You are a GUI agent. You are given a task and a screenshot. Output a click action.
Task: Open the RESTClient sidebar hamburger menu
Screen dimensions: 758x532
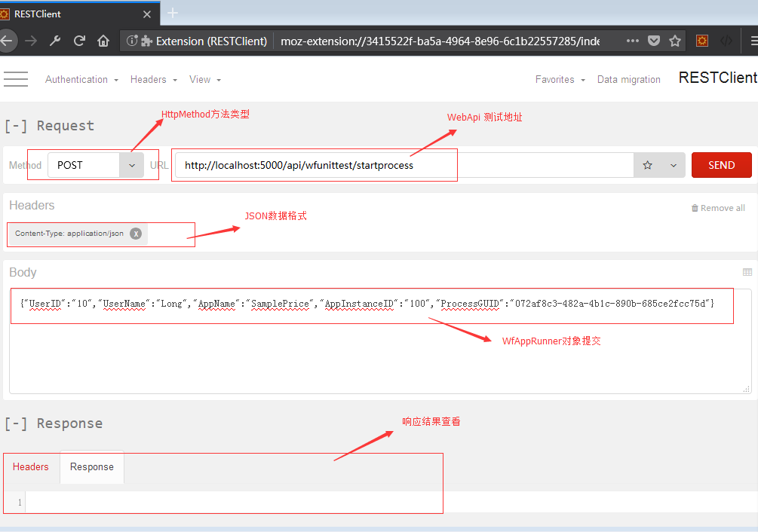tap(16, 79)
